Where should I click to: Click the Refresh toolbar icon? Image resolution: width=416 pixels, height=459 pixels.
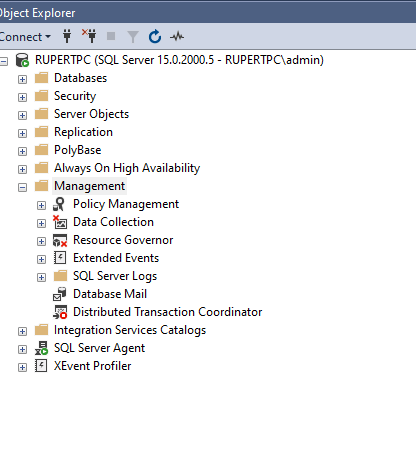coord(155,37)
